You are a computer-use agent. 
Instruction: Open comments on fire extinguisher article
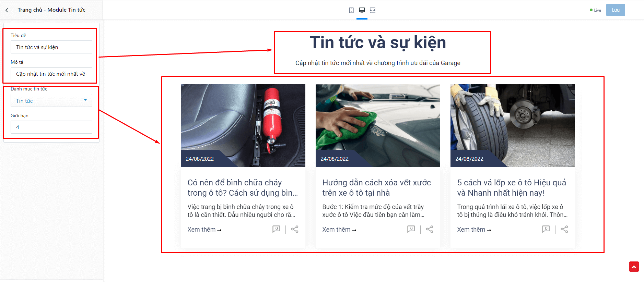point(276,229)
